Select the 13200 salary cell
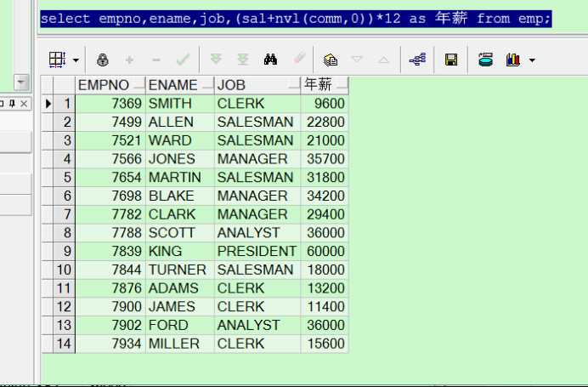This screenshot has width=588, height=387. (x=325, y=288)
